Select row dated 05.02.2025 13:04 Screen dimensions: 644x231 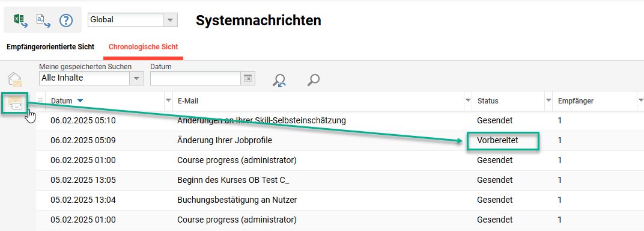[x=339, y=200]
